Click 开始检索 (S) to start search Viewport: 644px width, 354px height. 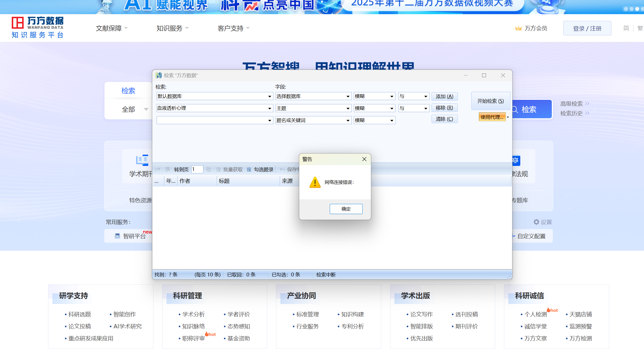click(491, 101)
